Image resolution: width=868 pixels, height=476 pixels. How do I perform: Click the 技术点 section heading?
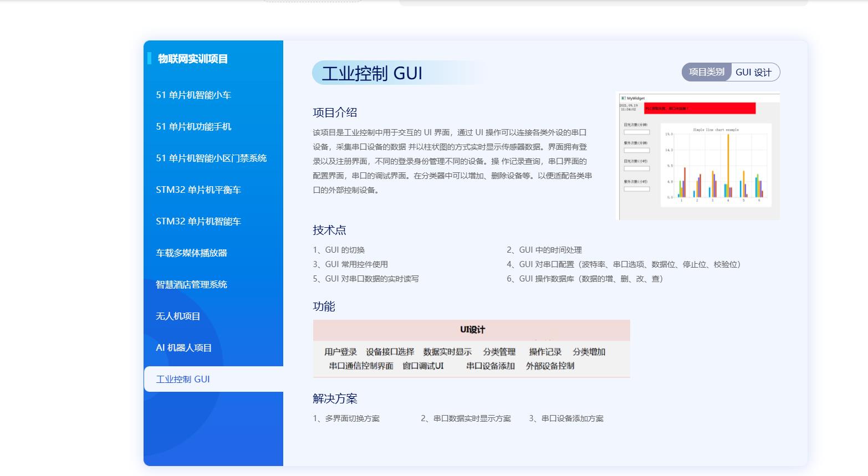coord(329,230)
